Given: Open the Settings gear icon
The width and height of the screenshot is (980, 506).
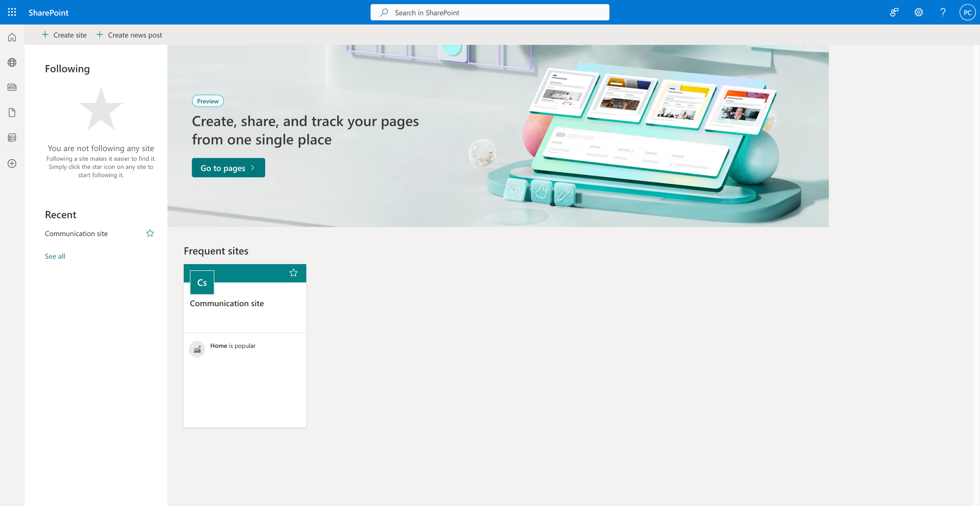Looking at the screenshot, I should point(918,12).
